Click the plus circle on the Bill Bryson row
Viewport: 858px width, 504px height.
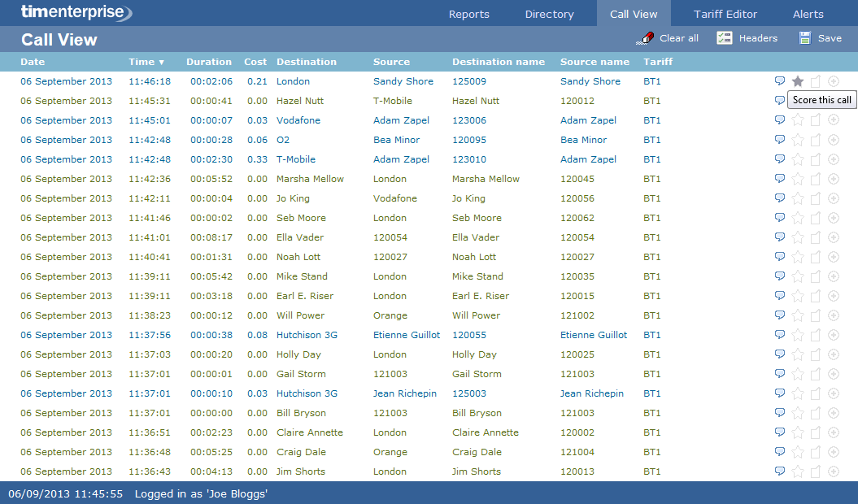(x=834, y=413)
